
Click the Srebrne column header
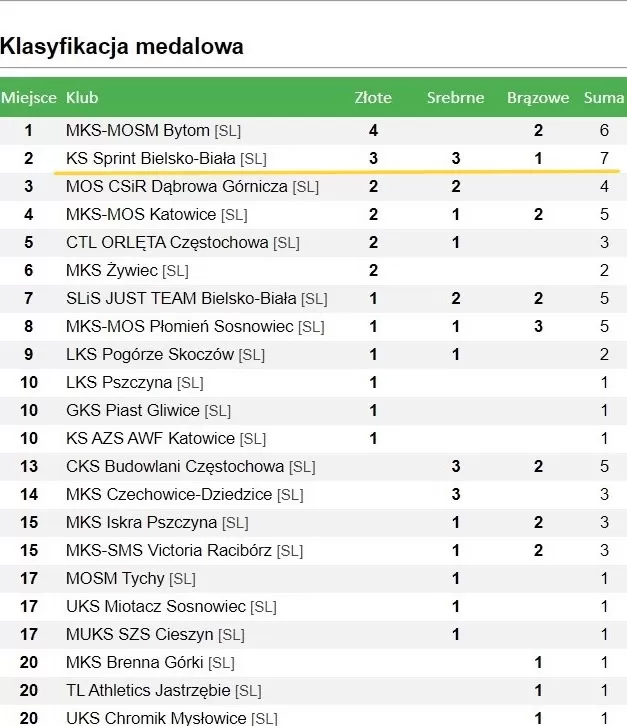pyautogui.click(x=456, y=98)
